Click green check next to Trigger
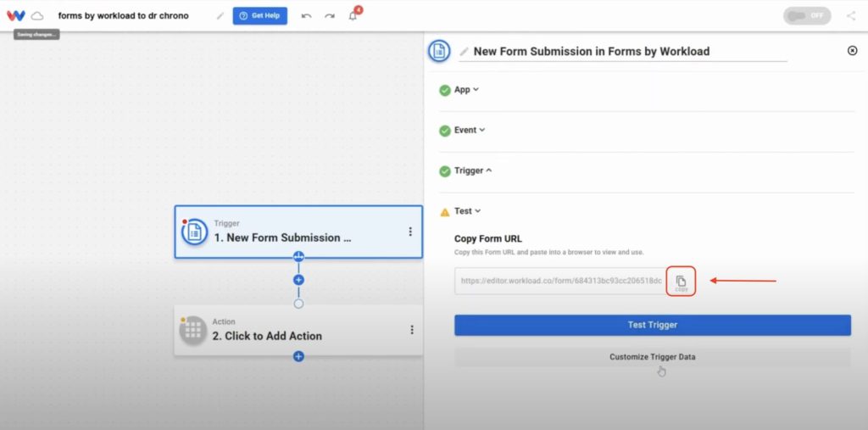This screenshot has width=868, height=430. [445, 171]
